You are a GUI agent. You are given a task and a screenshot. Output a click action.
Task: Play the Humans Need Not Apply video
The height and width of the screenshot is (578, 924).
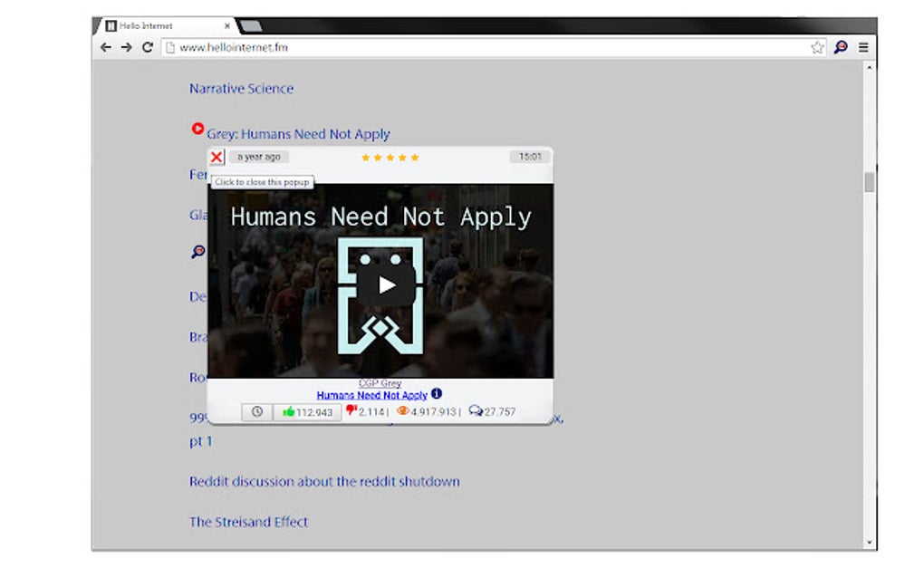click(387, 285)
